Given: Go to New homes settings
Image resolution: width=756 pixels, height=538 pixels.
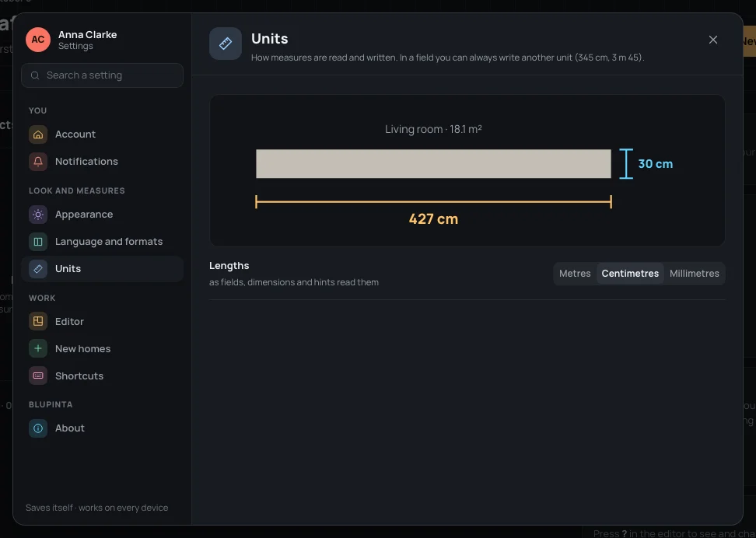Looking at the screenshot, I should click(102, 348).
